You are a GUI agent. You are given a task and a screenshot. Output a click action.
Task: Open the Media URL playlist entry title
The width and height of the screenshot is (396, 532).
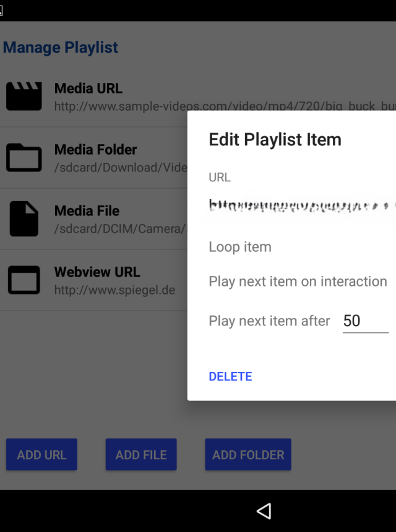[88, 88]
